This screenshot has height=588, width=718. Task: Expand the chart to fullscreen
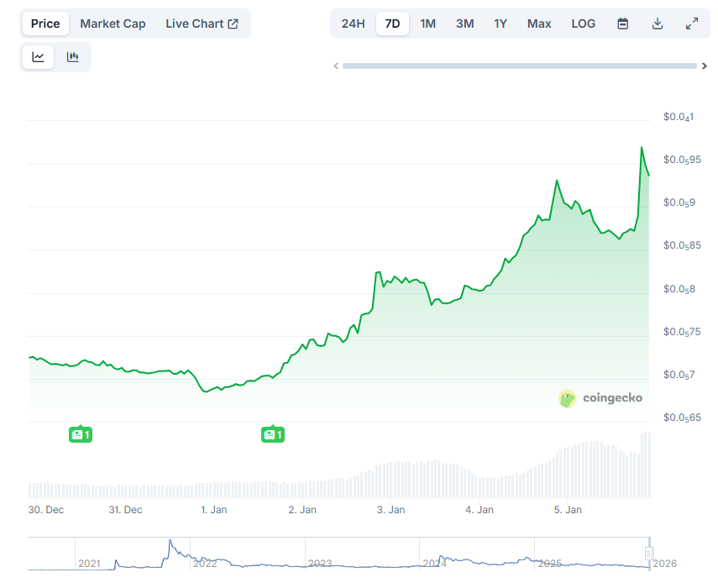pyautogui.click(x=692, y=23)
